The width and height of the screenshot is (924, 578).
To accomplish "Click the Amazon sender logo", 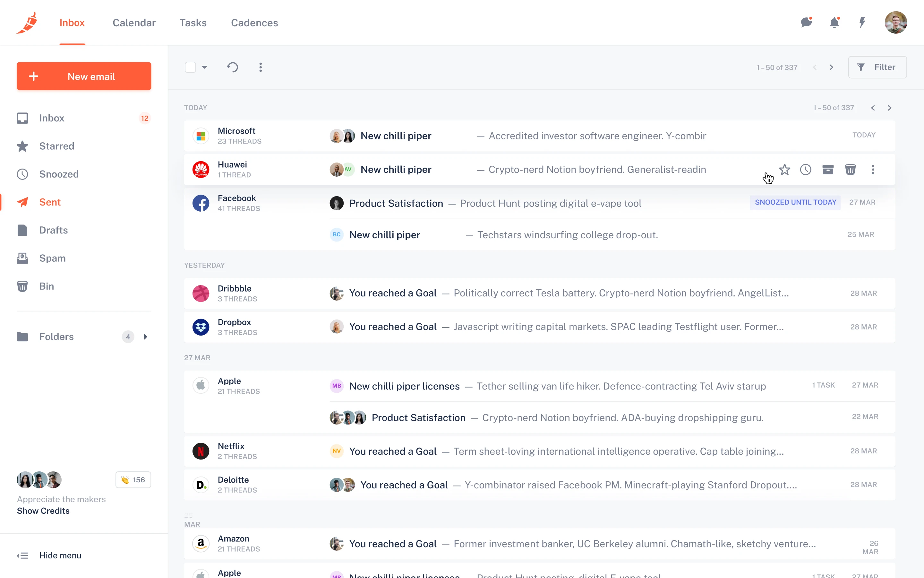I will [201, 544].
